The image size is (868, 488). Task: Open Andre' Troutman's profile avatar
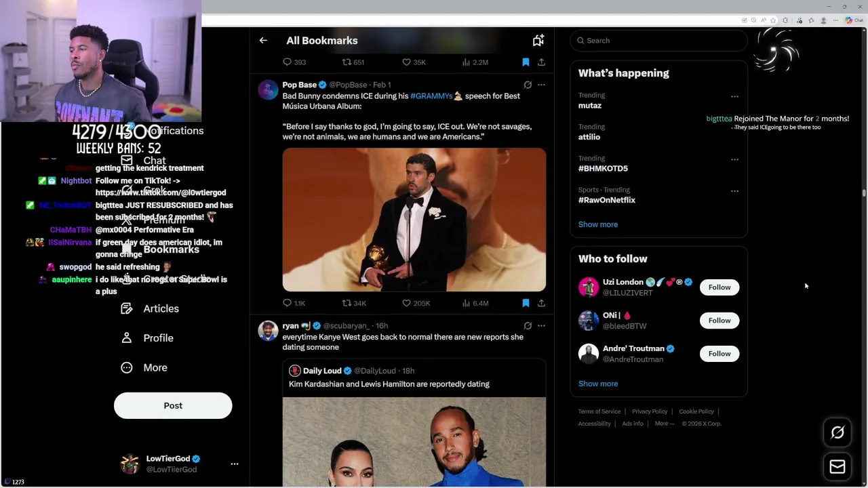coord(589,354)
